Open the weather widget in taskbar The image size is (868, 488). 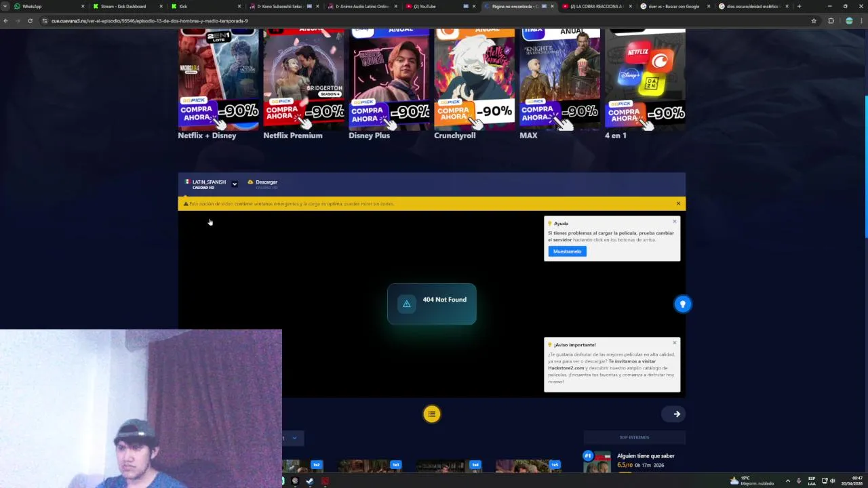(x=751, y=481)
